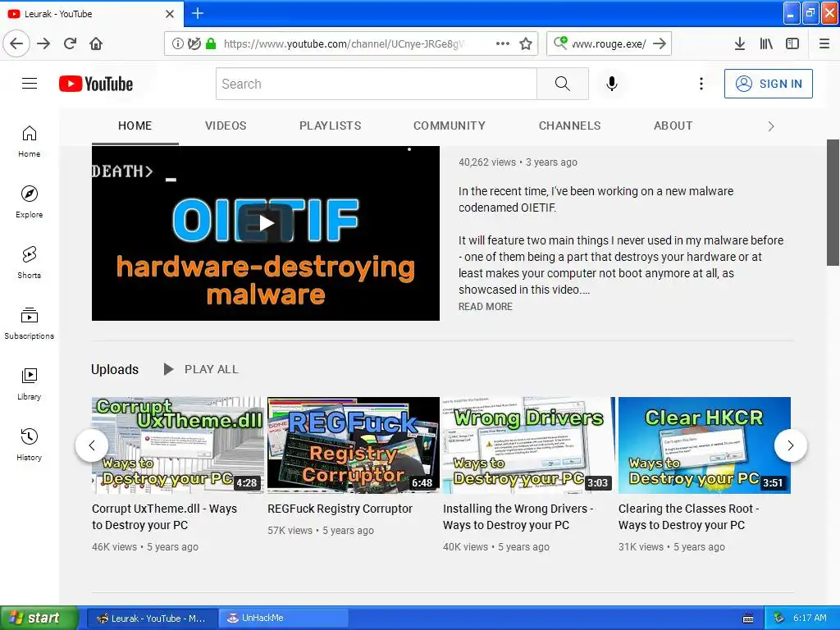Click the 6:17 AM taskbar clock
The height and width of the screenshot is (630, 840).
(810, 618)
